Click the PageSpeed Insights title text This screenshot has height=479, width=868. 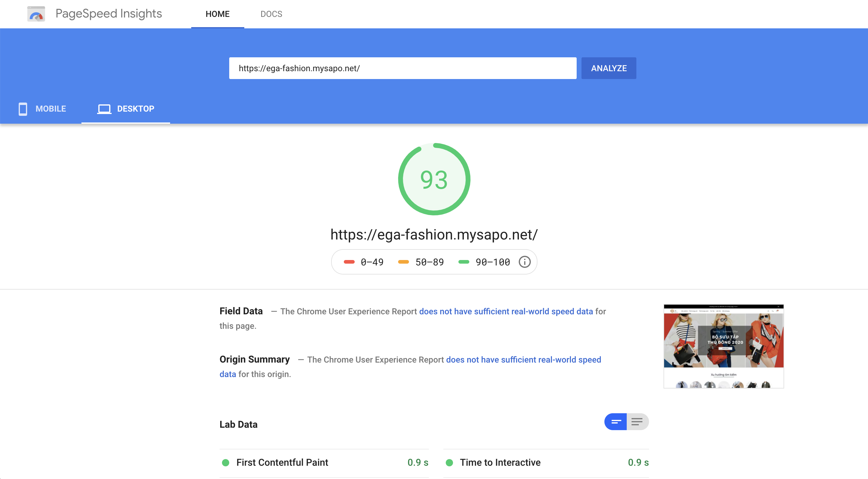point(109,14)
